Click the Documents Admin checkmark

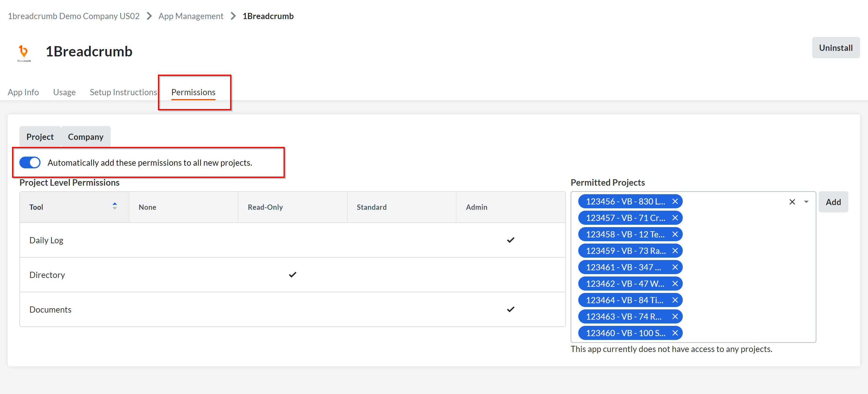coord(510,309)
